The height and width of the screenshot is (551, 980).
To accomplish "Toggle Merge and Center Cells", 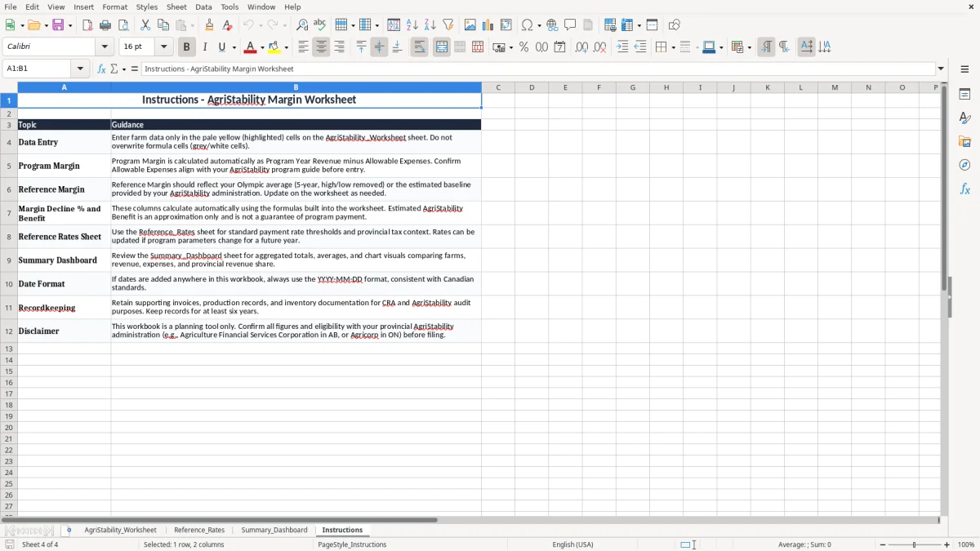I will 441,47.
